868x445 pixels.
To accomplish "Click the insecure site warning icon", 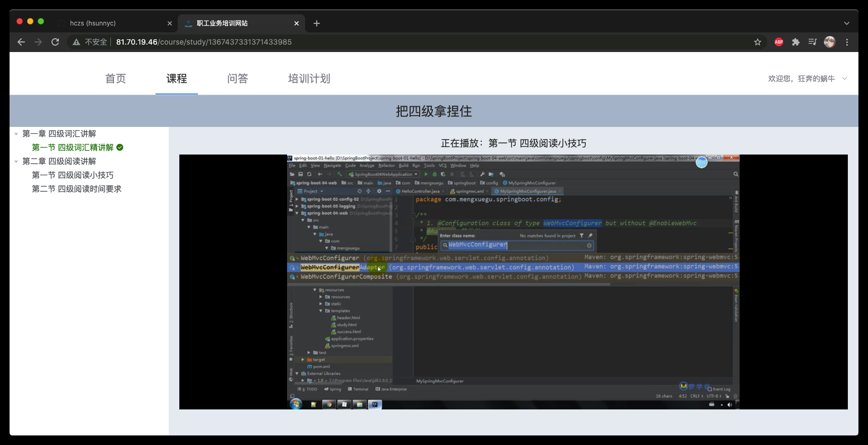I will pos(76,42).
